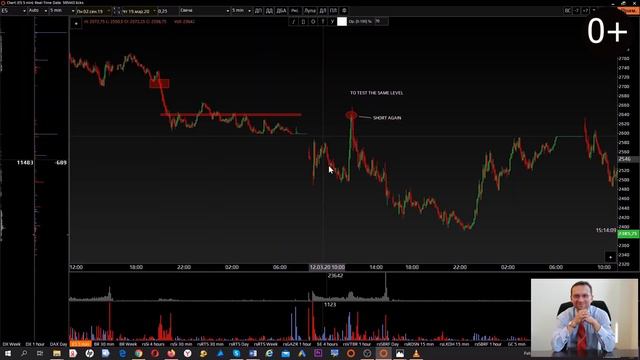
Task: Click the red horizontal level line
Action: point(231,115)
